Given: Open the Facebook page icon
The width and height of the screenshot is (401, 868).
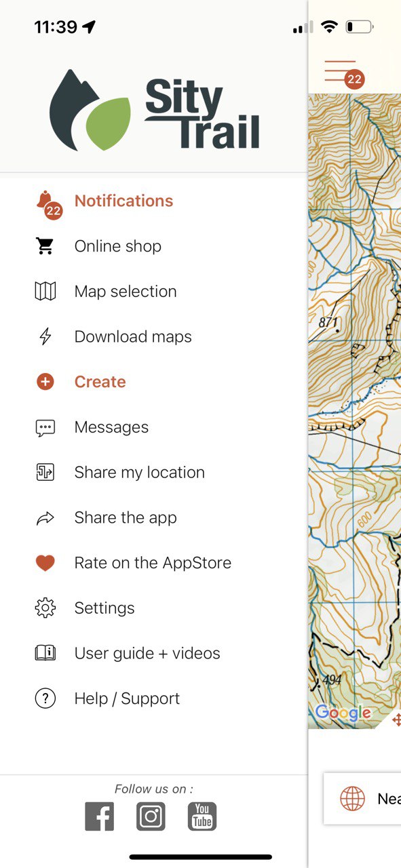Looking at the screenshot, I should 100,816.
